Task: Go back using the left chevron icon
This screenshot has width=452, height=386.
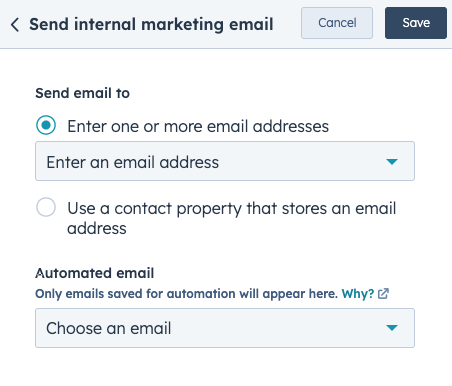Action: click(x=15, y=25)
